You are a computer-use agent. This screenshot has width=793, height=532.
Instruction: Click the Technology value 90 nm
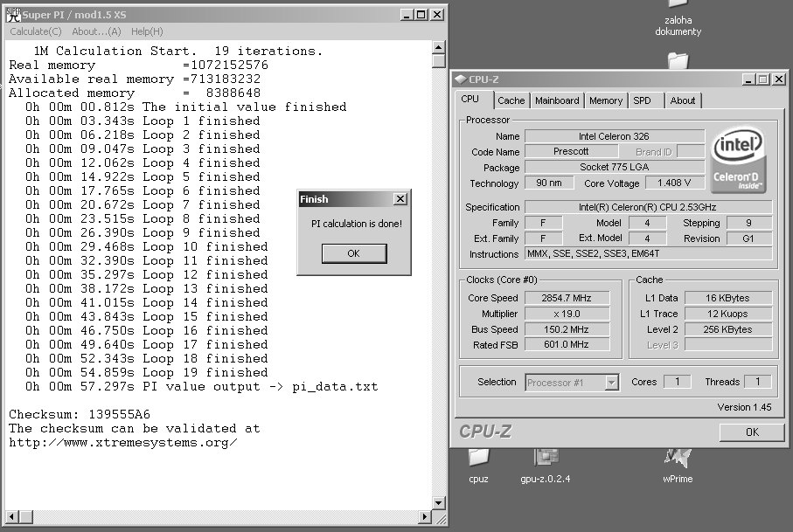pyautogui.click(x=549, y=183)
